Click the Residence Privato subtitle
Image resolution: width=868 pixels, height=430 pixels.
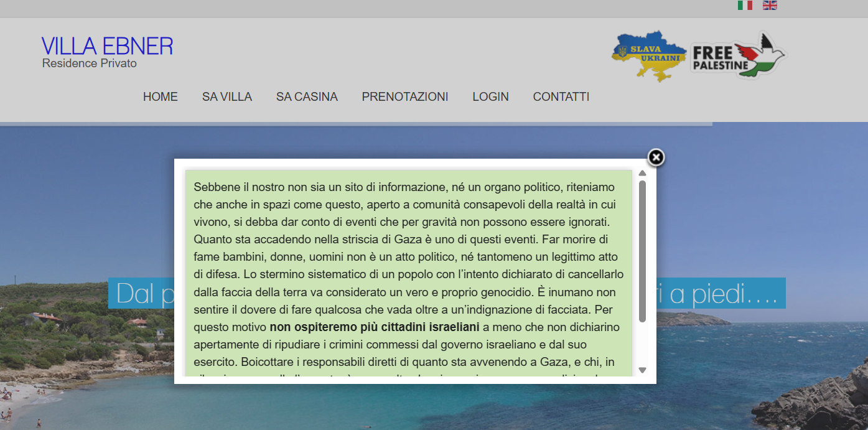coord(90,63)
